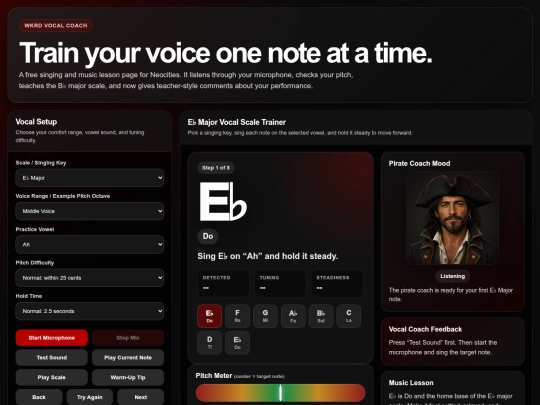Select the B♭ Sol note tile
Screen dimensions: 540x405
tap(321, 316)
